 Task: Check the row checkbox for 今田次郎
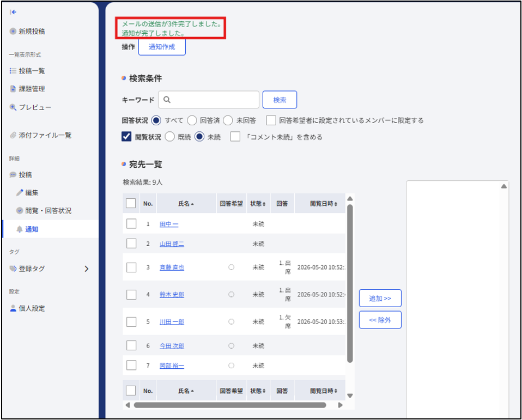pos(131,345)
